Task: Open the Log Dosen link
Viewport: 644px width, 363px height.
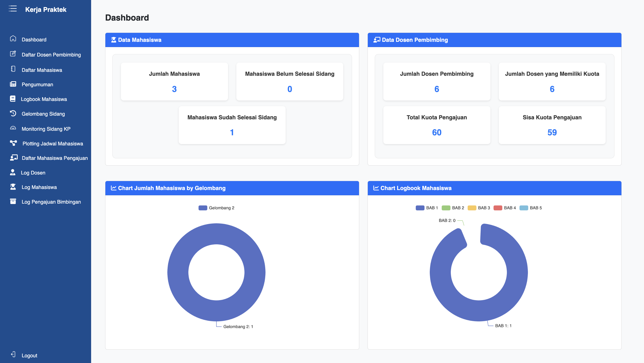Action: tap(33, 173)
